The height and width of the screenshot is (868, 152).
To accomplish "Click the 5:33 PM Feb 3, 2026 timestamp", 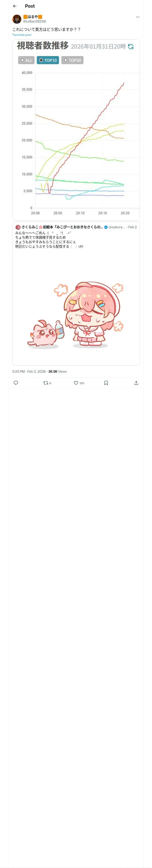I will (29, 371).
